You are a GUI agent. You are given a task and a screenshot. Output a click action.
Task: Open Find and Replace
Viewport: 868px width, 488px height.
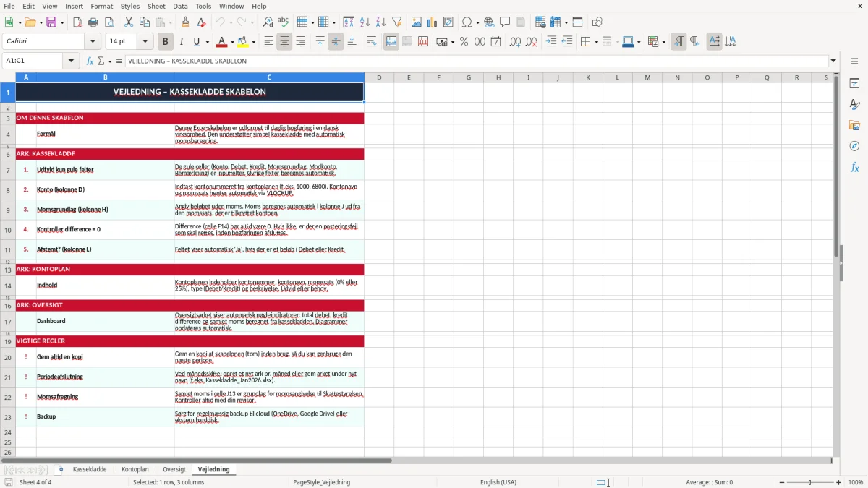[x=268, y=22]
